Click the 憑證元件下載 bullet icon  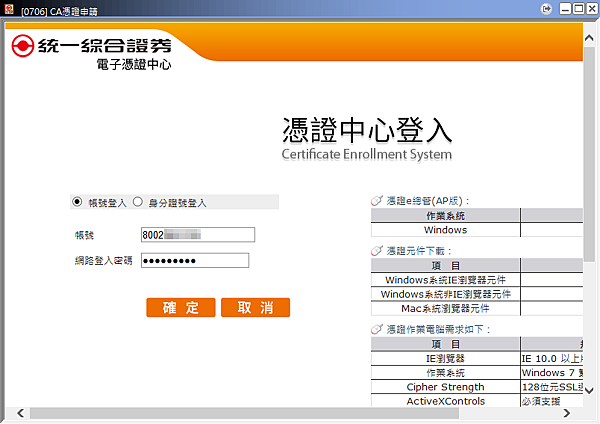(377, 251)
